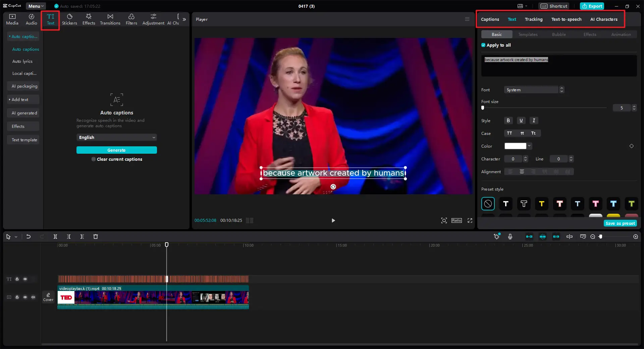644x349 pixels.
Task: Click the undo icon above the timeline
Action: (29, 237)
